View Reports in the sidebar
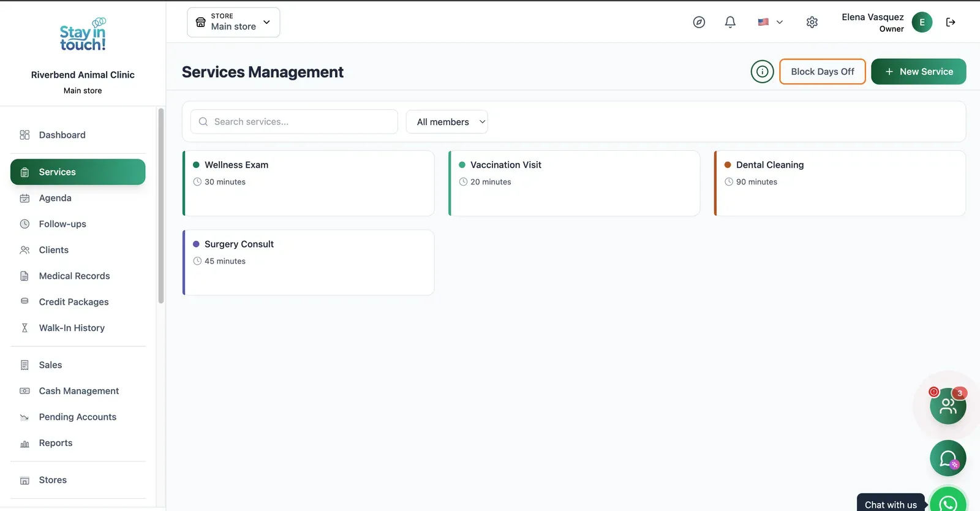The width and height of the screenshot is (980, 511). coord(78,443)
